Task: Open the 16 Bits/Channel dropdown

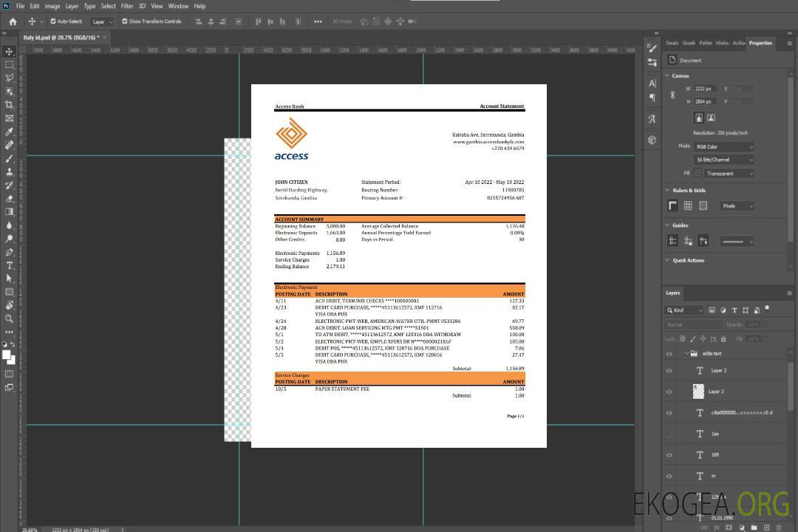Action: pyautogui.click(x=723, y=160)
